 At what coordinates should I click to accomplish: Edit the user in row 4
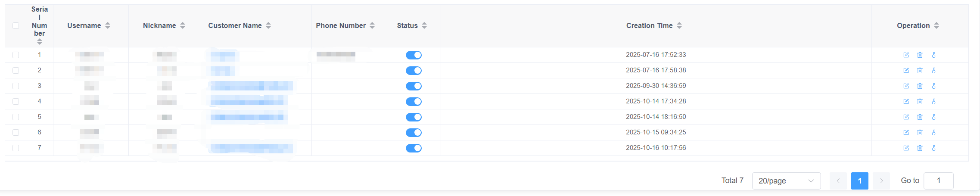click(906, 102)
